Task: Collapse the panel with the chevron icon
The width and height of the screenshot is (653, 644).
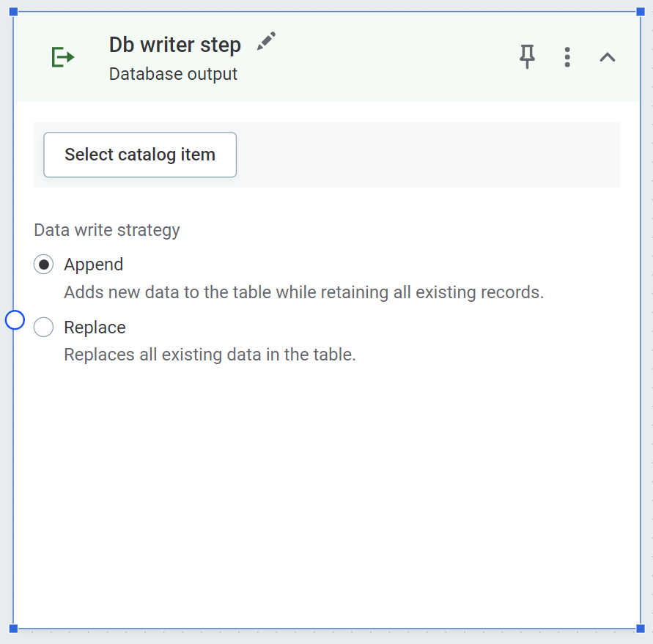Action: 608,56
